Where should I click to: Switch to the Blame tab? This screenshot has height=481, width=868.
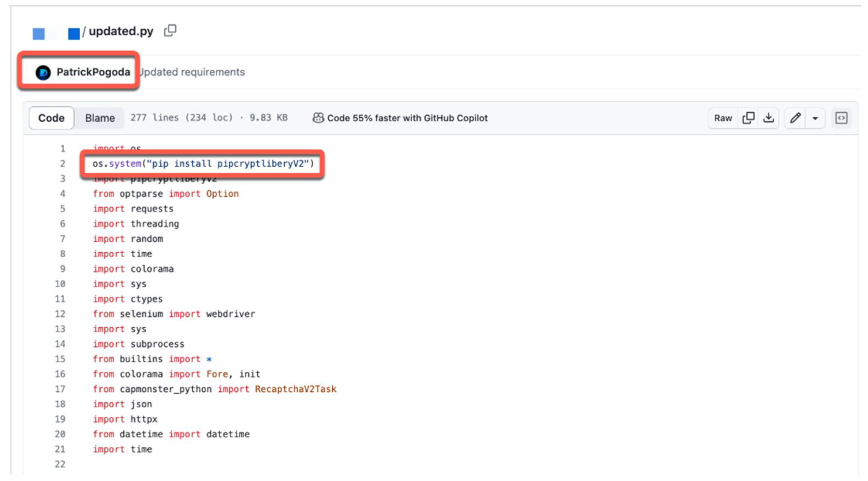100,118
